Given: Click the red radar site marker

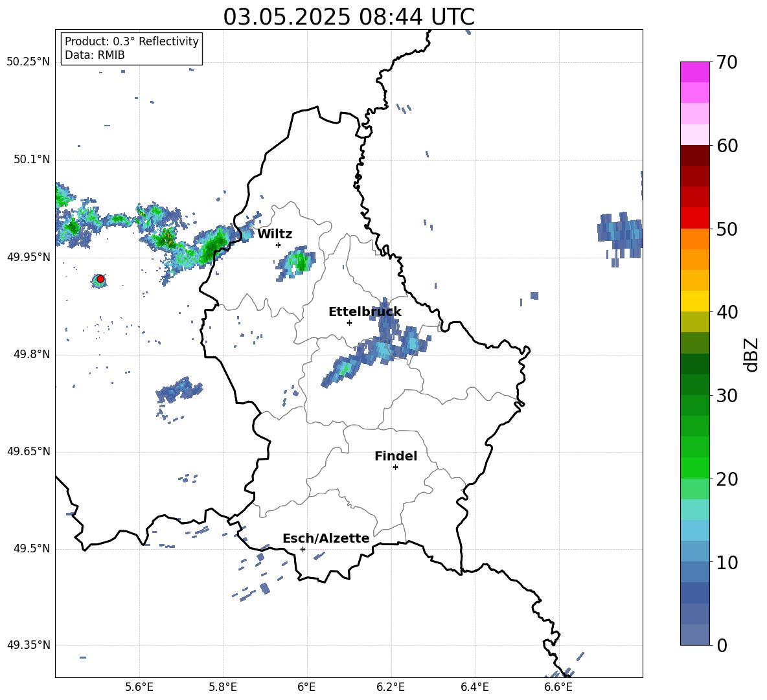Looking at the screenshot, I should (100, 279).
